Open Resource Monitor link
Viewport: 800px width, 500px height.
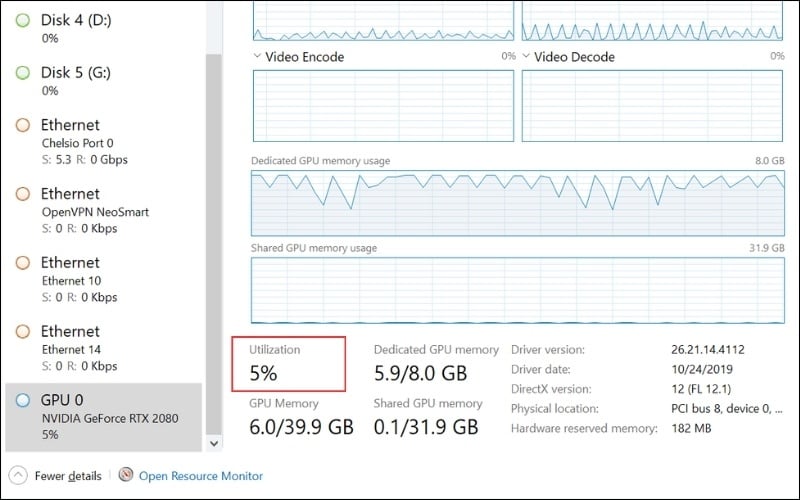tap(201, 476)
